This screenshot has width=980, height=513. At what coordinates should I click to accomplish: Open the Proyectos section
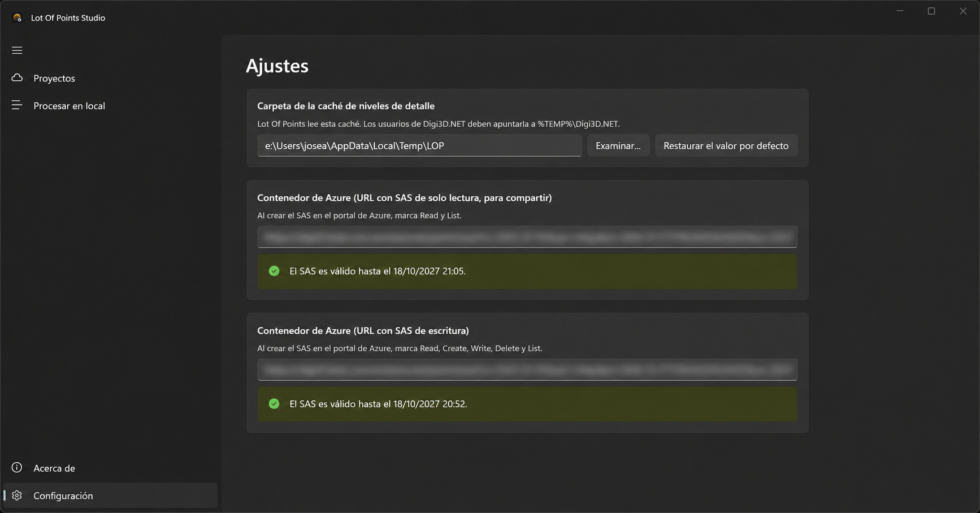110,78
